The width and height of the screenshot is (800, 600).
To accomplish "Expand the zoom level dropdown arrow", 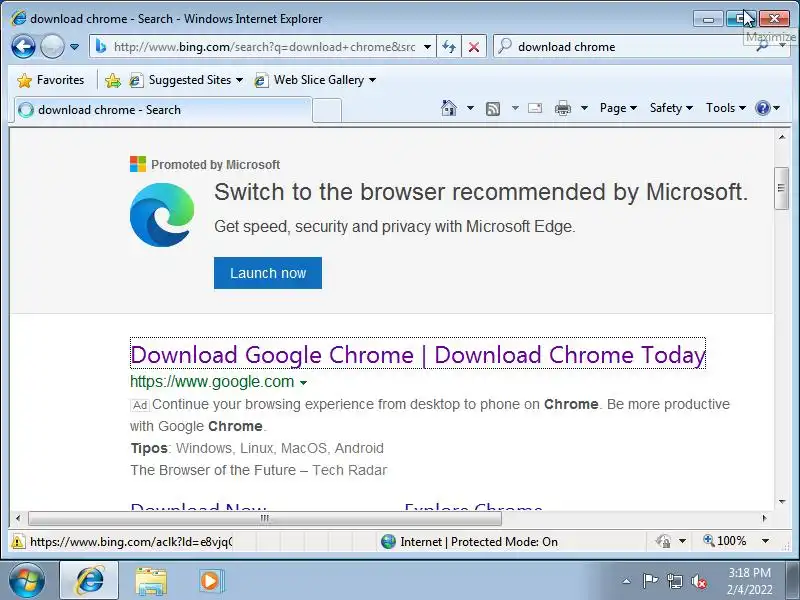I will click(765, 541).
